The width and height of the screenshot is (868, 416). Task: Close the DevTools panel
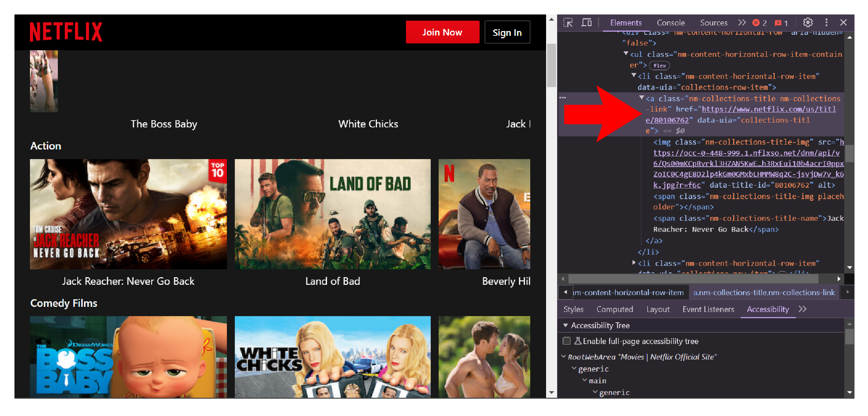pyautogui.click(x=844, y=23)
